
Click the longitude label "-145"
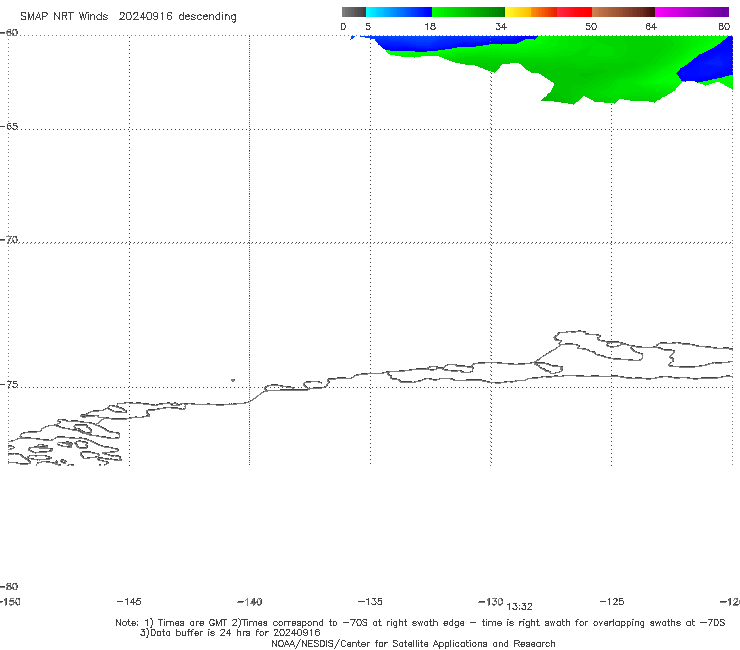pyautogui.click(x=129, y=602)
